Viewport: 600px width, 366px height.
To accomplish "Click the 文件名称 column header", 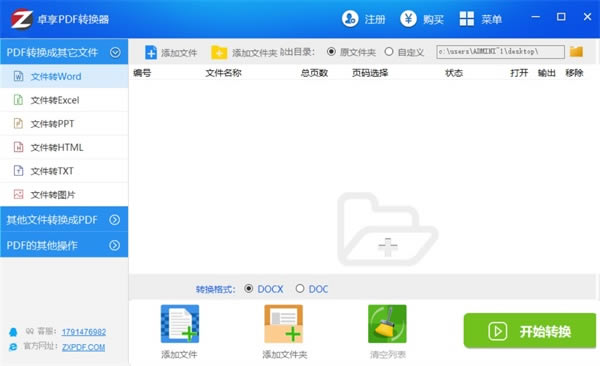I will click(223, 73).
